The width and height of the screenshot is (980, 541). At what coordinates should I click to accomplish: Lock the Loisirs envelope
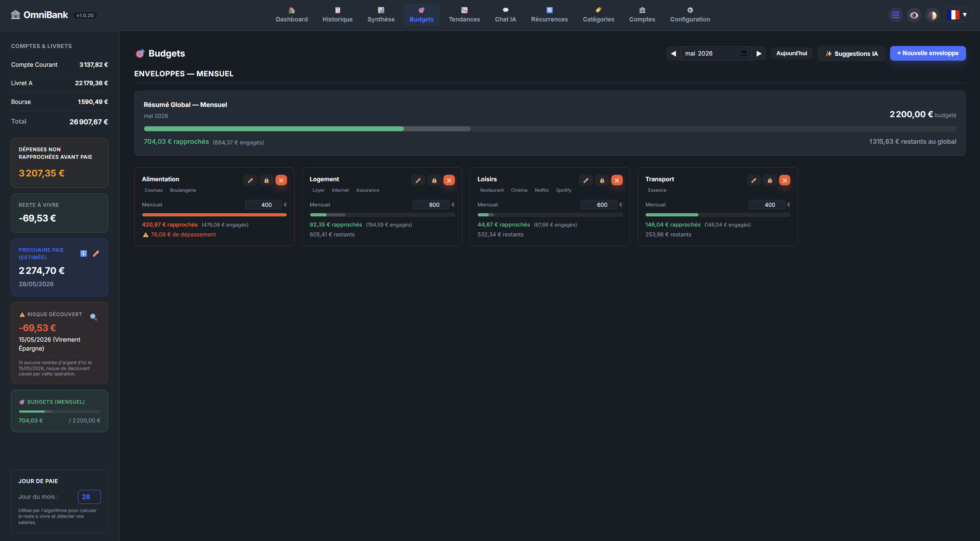click(602, 180)
